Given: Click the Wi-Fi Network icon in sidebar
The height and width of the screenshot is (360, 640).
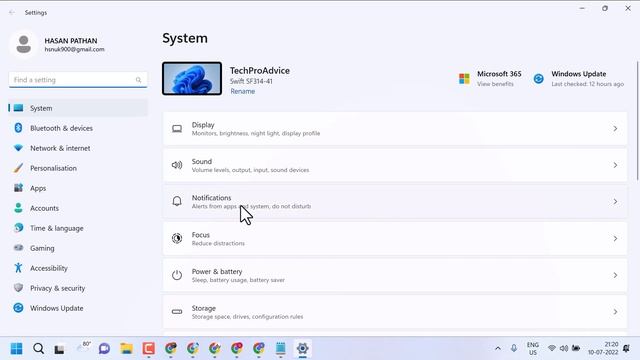Looking at the screenshot, I should pyautogui.click(x=18, y=148).
